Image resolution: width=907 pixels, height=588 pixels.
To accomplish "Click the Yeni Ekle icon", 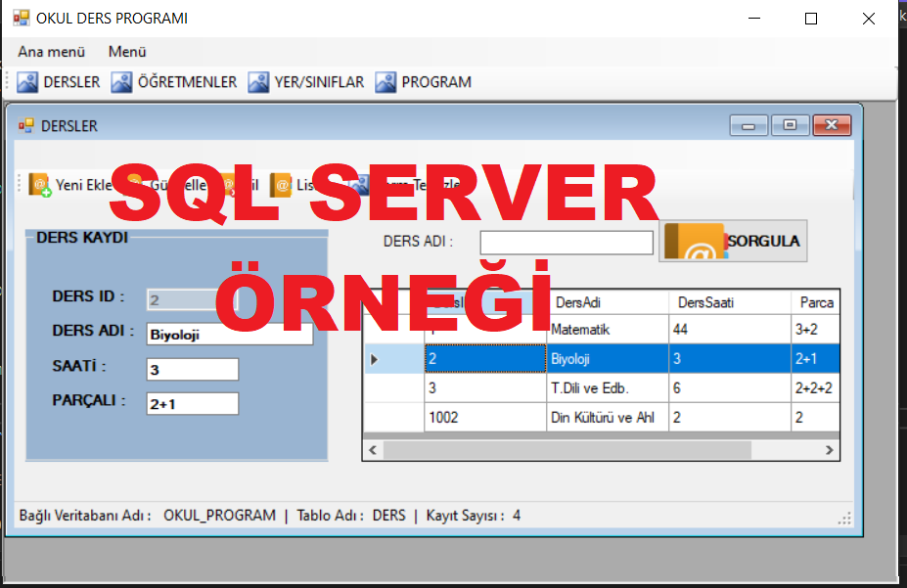I will point(40,184).
